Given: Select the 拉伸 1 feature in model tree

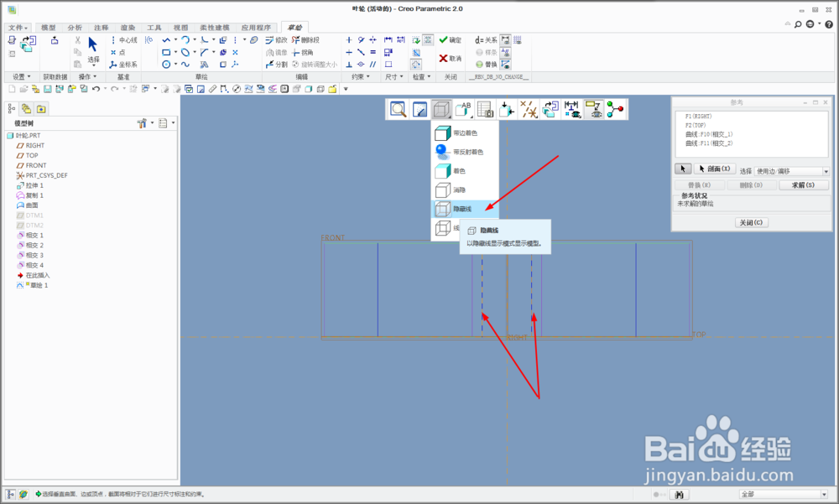Looking at the screenshot, I should coord(30,185).
